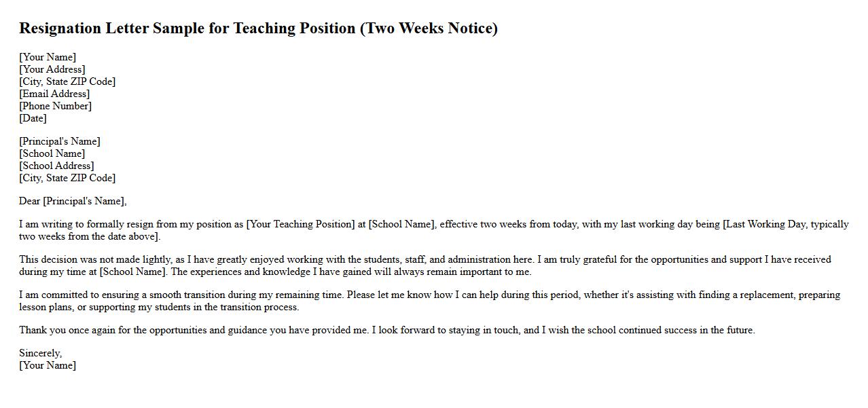The height and width of the screenshot is (408, 868).
Task: Click "[School Name]" in the recipient address block
Action: click(52, 153)
